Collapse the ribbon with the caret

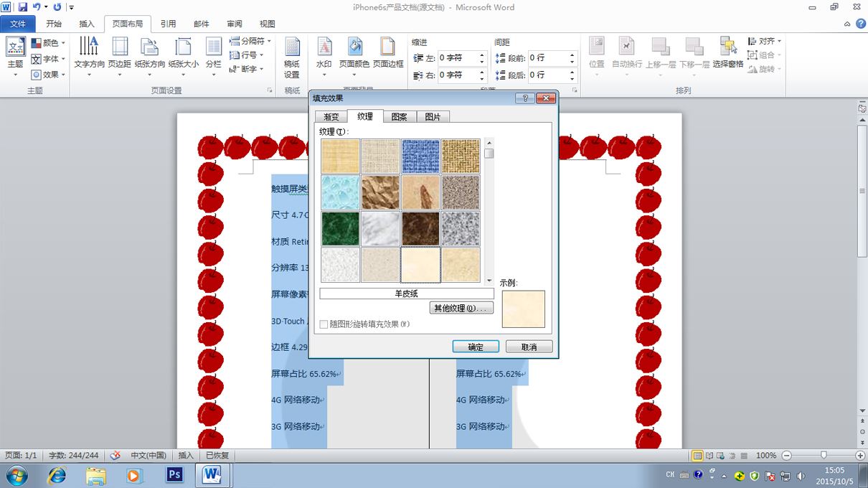(846, 24)
